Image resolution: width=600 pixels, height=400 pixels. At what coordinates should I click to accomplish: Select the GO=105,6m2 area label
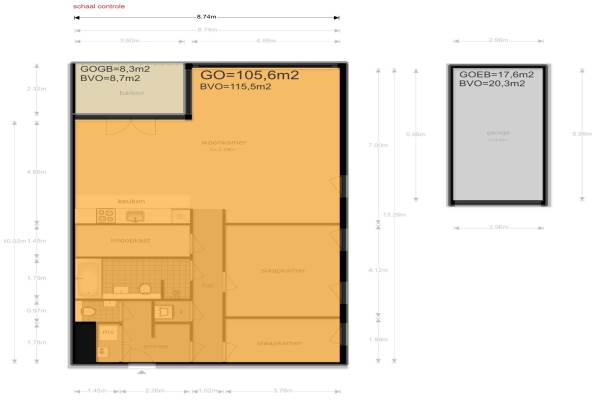tap(250, 75)
